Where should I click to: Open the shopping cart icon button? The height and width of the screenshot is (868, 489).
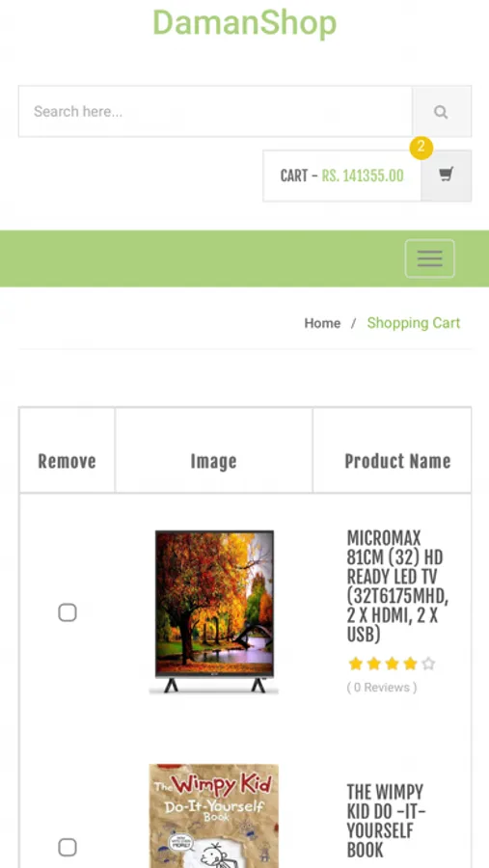click(x=446, y=176)
